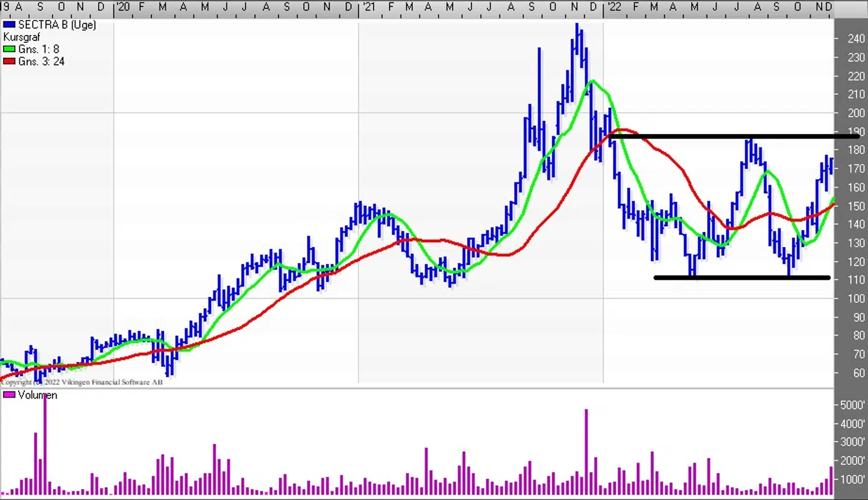Click the Kursgraf label in legend
868x500 pixels.
(x=22, y=37)
